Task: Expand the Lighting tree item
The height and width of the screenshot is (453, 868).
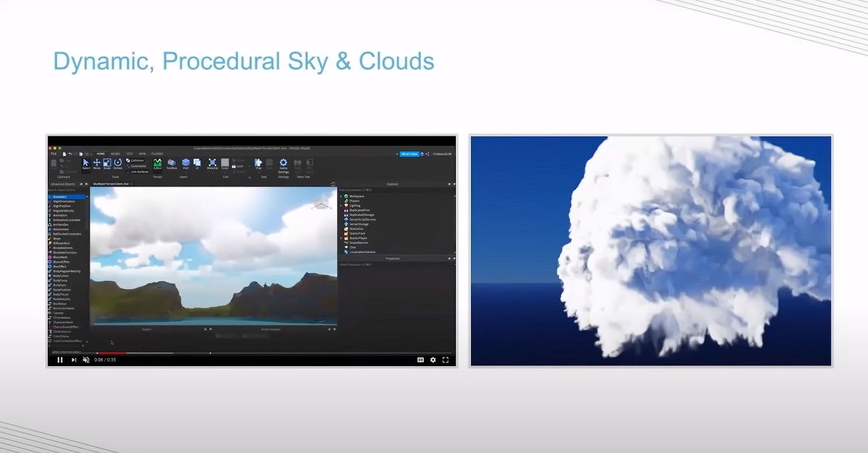Action: pyautogui.click(x=341, y=205)
